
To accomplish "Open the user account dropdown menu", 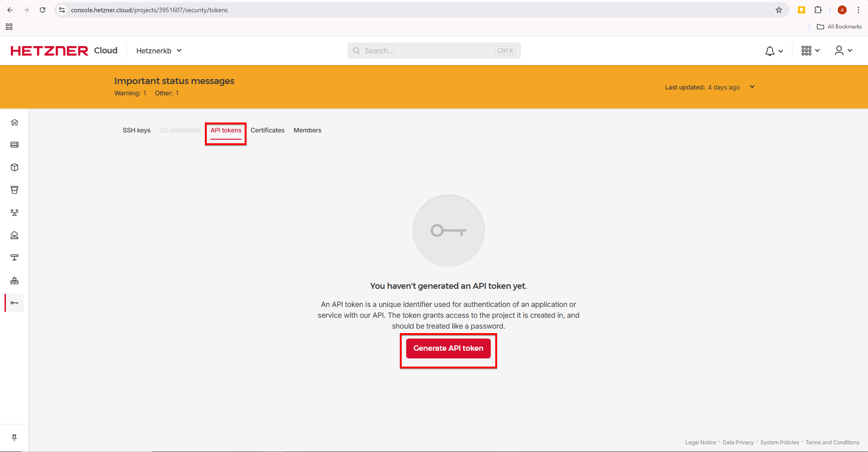I will coord(843,51).
